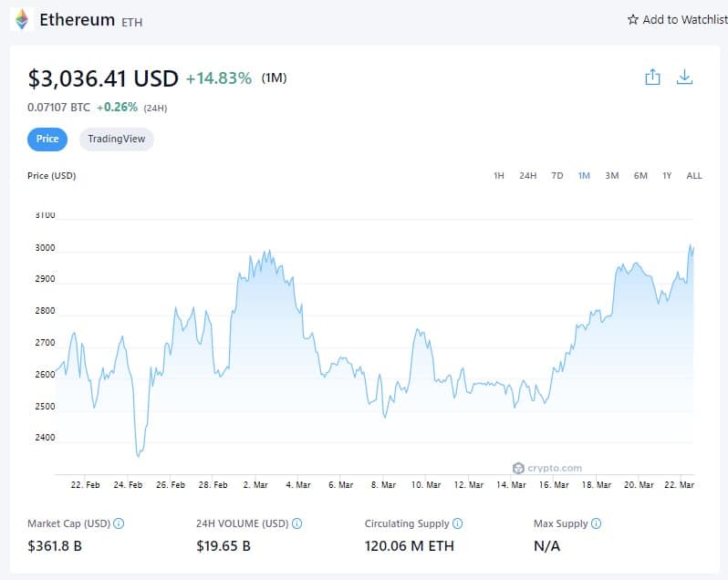Click the Ethereum logo icon

[x=22, y=19]
